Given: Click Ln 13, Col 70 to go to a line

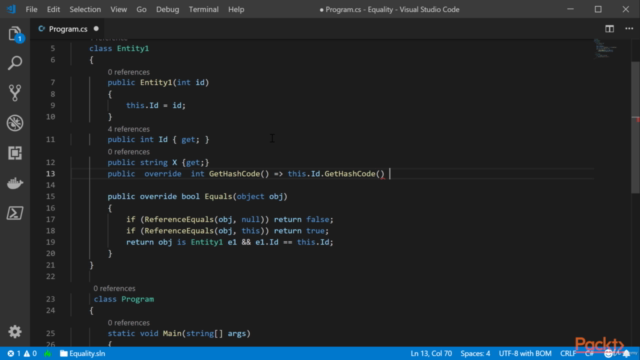Looking at the screenshot, I should point(431,353).
